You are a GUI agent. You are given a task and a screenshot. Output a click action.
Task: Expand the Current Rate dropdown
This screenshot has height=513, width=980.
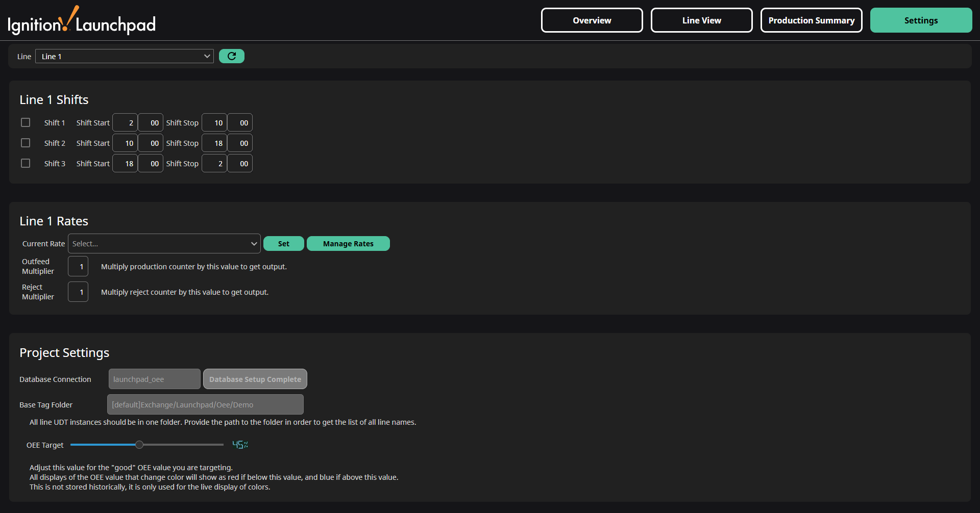click(x=164, y=244)
